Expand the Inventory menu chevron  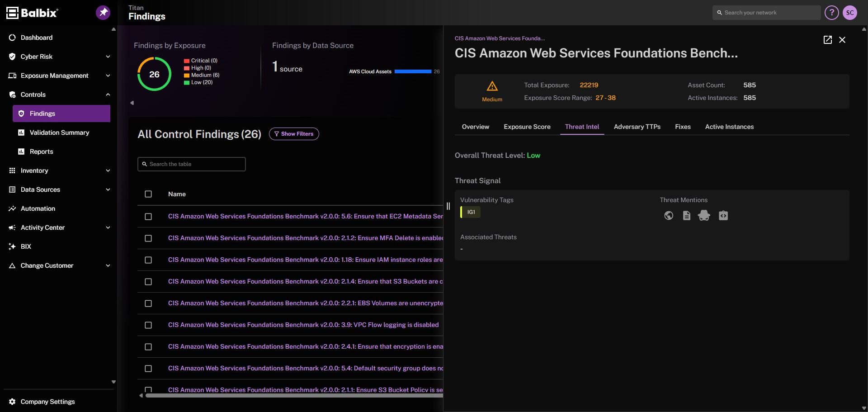click(x=108, y=170)
